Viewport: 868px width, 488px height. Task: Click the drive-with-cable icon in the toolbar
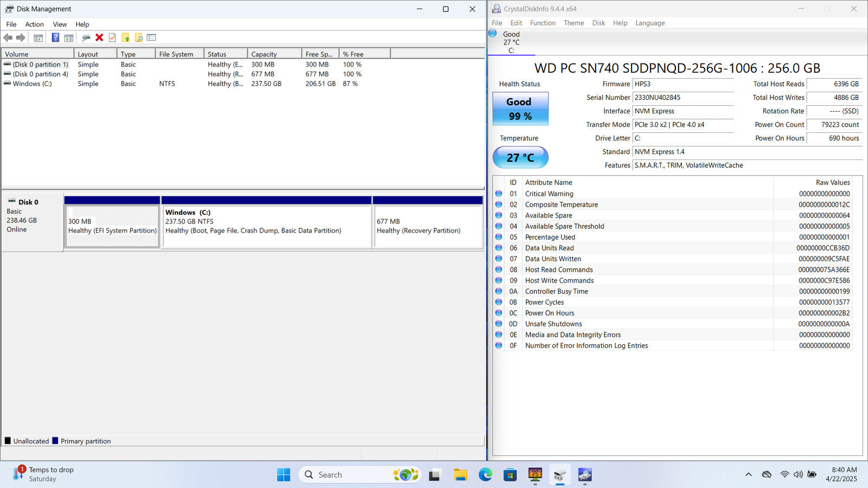pyautogui.click(x=86, y=37)
